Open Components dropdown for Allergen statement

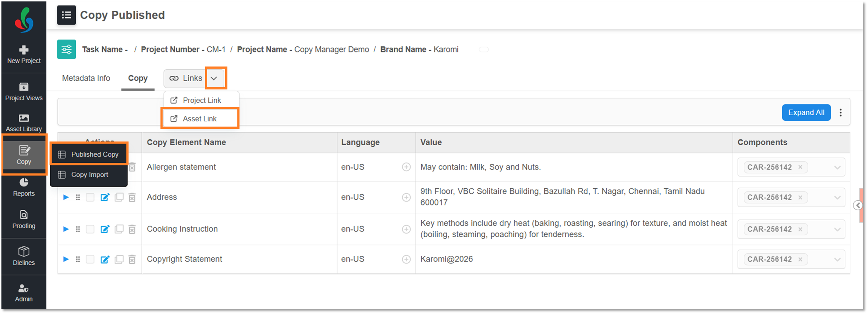pyautogui.click(x=837, y=167)
